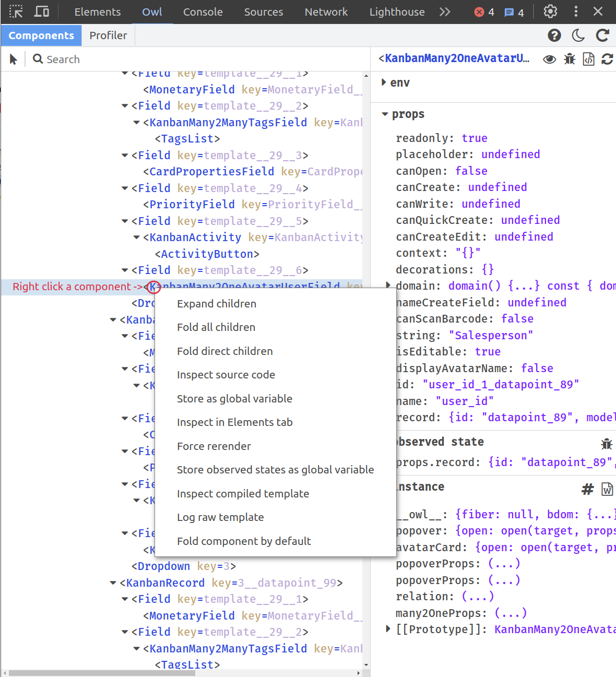The image size is (616, 677).
Task: Open component source with the code file icon
Action: (588, 59)
